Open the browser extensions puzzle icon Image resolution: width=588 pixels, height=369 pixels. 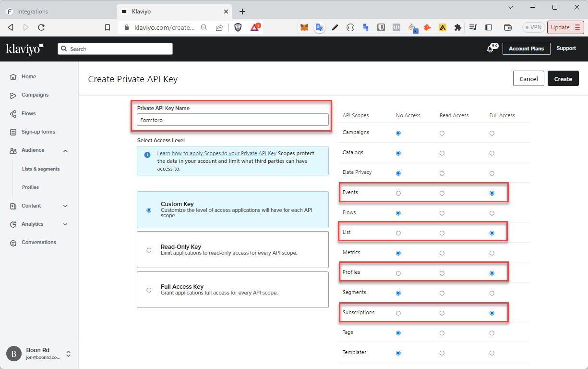pyautogui.click(x=458, y=27)
